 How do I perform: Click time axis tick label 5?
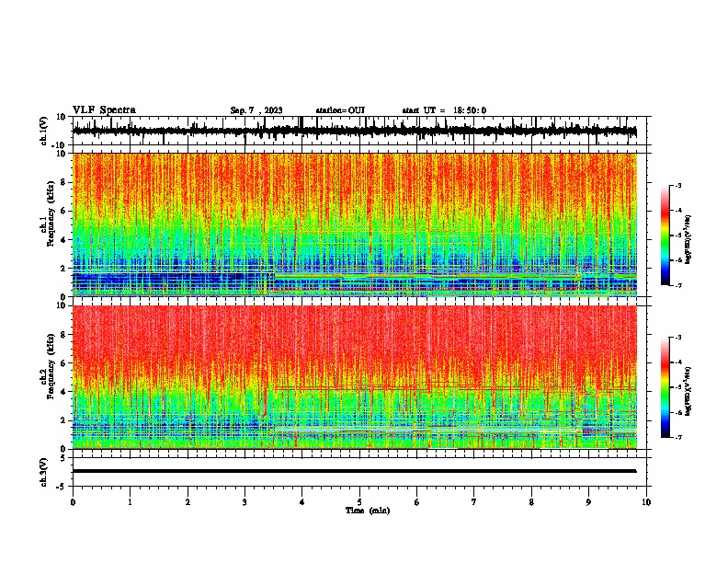click(359, 502)
